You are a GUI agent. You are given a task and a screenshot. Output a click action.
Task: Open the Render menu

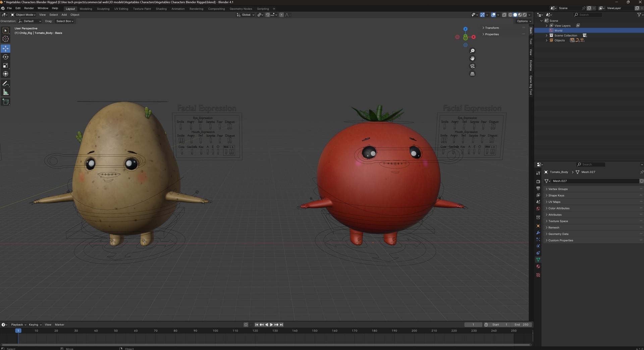(x=29, y=8)
